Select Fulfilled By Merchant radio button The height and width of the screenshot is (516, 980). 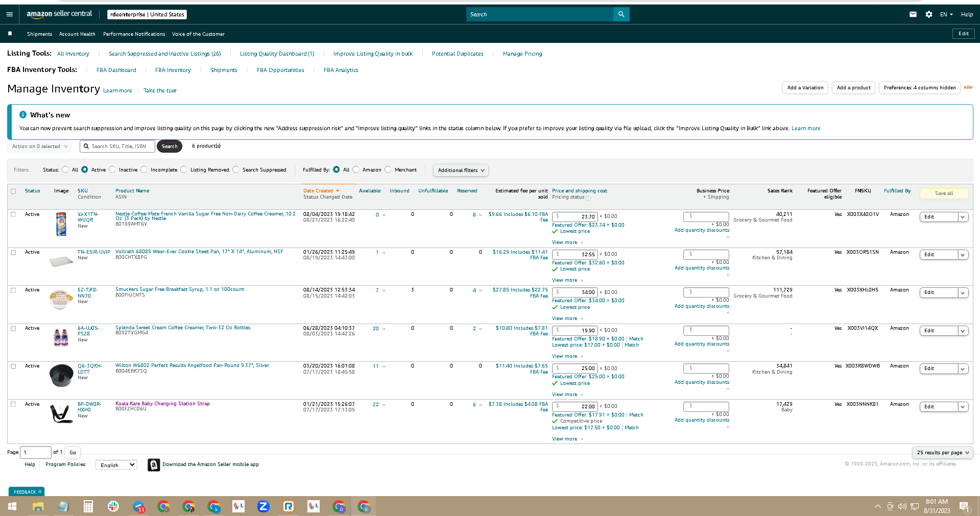pyautogui.click(x=388, y=169)
